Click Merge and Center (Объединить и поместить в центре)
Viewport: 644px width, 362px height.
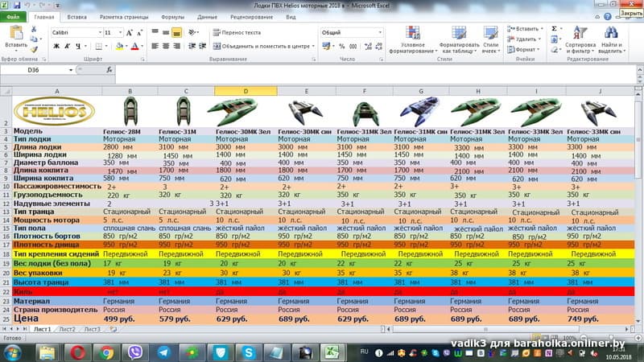click(261, 47)
